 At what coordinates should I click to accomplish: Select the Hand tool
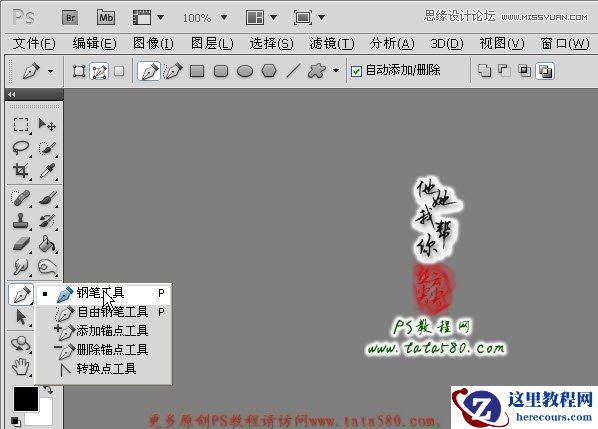click(x=21, y=367)
